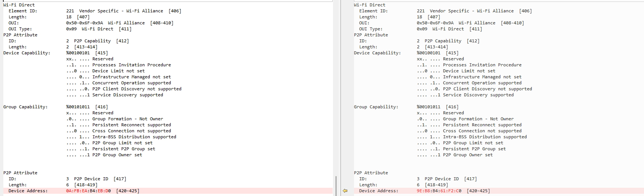This screenshot has height=196, width=644.
Task: Click left pane '2 [413-414]' length value
Action: (82, 47)
